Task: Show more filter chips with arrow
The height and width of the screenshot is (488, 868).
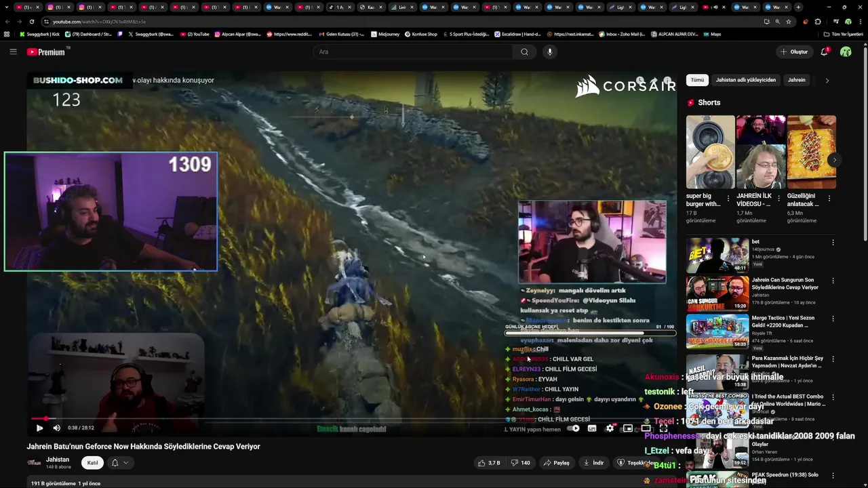Action: [827, 80]
